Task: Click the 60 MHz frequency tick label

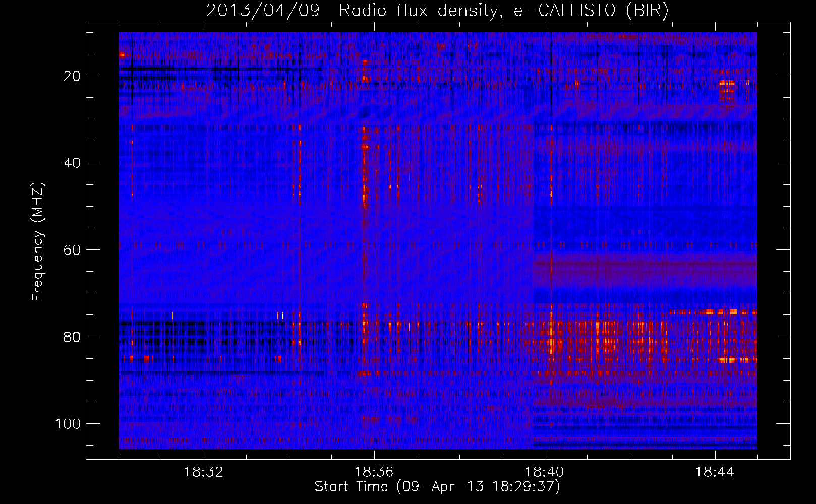Action: point(72,250)
